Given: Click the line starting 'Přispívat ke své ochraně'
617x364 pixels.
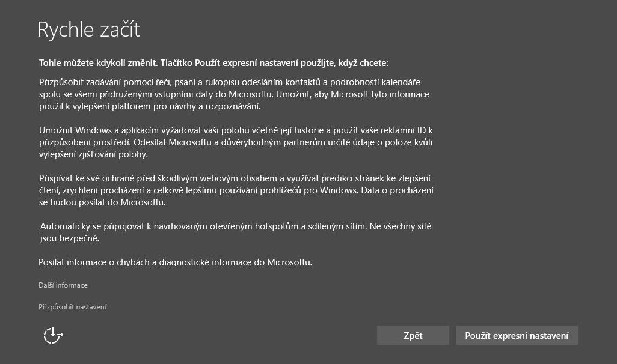Looking at the screenshot, I should click(x=235, y=178).
